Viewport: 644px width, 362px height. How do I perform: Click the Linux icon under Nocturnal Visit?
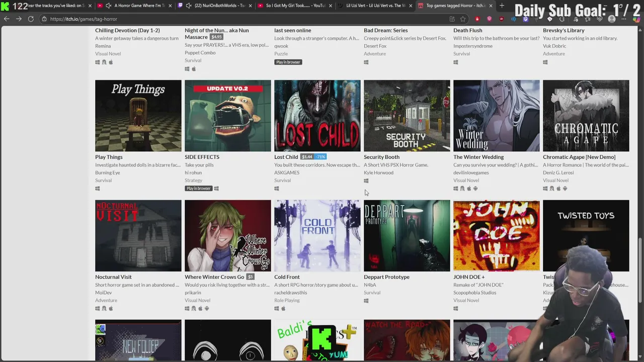point(104,309)
